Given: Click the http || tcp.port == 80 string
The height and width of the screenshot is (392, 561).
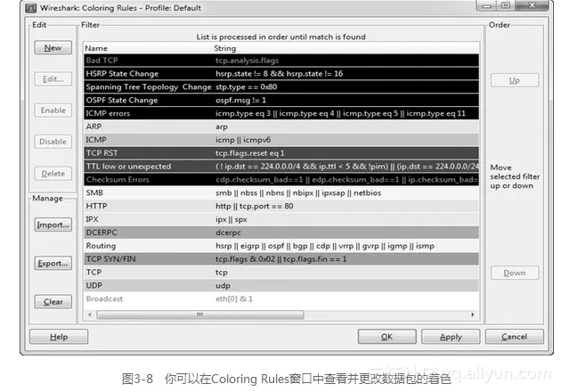Looking at the screenshot, I should 255,206.
